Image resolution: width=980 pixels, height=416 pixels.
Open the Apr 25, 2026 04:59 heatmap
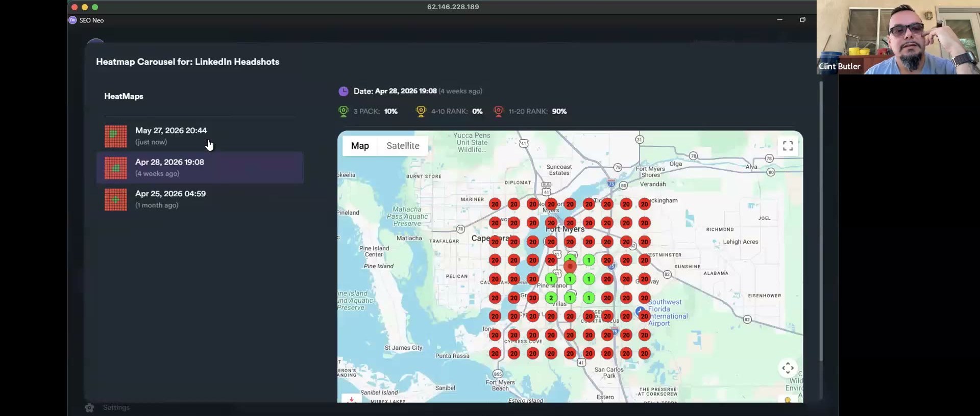tap(200, 199)
